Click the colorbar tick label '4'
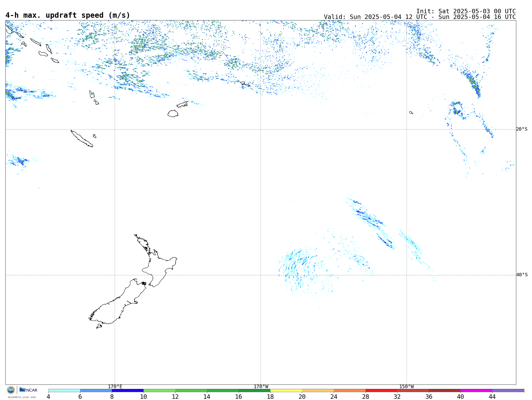 (49, 397)
